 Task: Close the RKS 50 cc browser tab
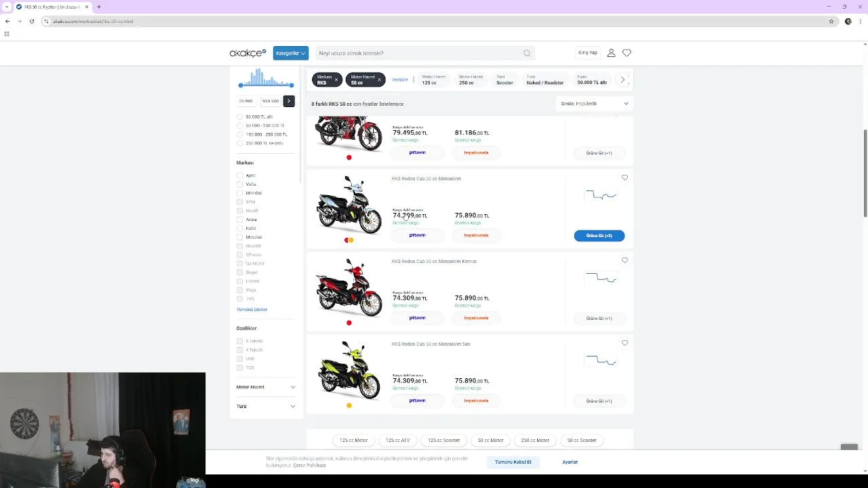(x=87, y=7)
